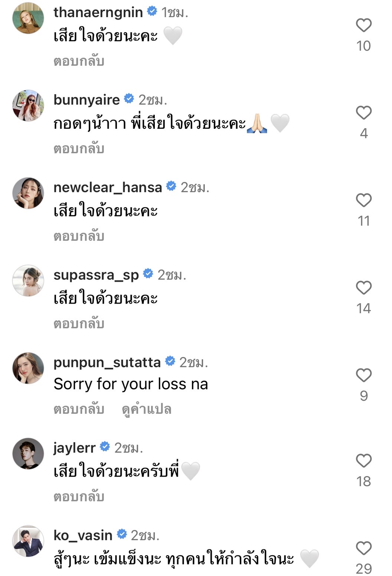Open ko_vasin's profile via username

coord(84,535)
